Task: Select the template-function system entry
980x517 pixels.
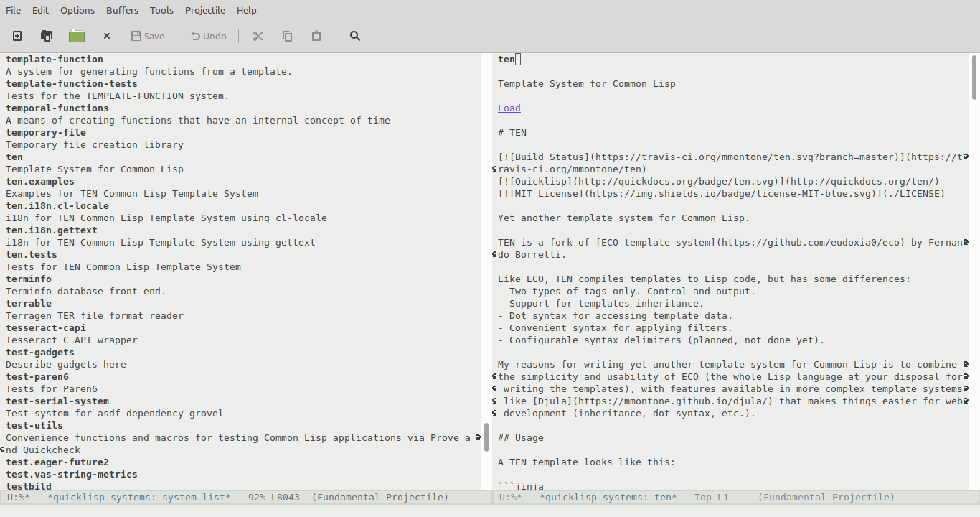Action: 55,60
